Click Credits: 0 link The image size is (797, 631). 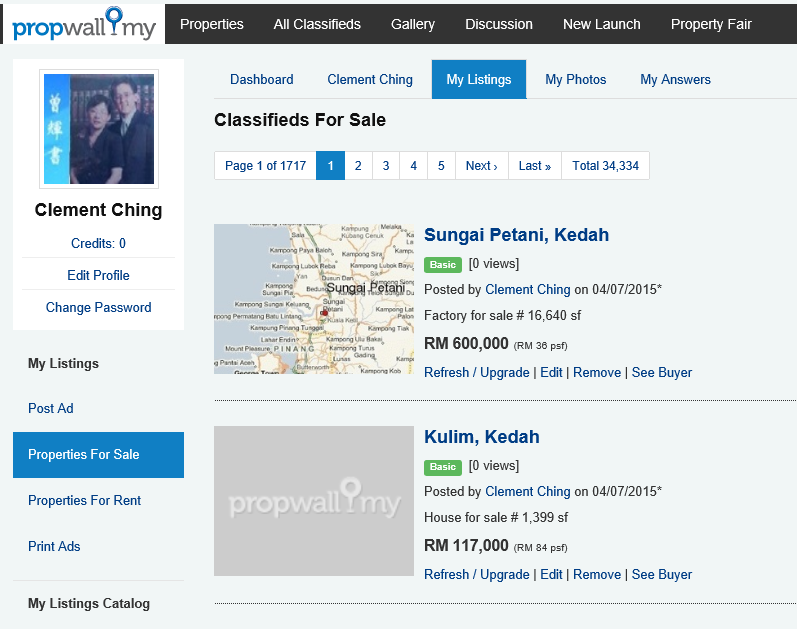[99, 244]
